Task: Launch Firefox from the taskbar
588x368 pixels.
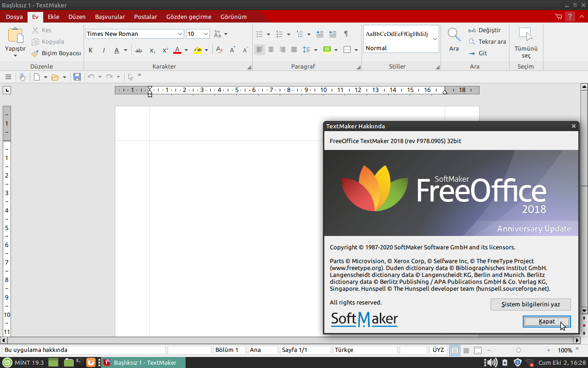Action: point(91,362)
